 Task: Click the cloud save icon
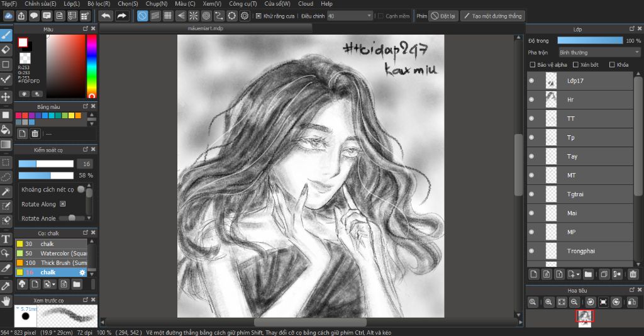coord(9,16)
